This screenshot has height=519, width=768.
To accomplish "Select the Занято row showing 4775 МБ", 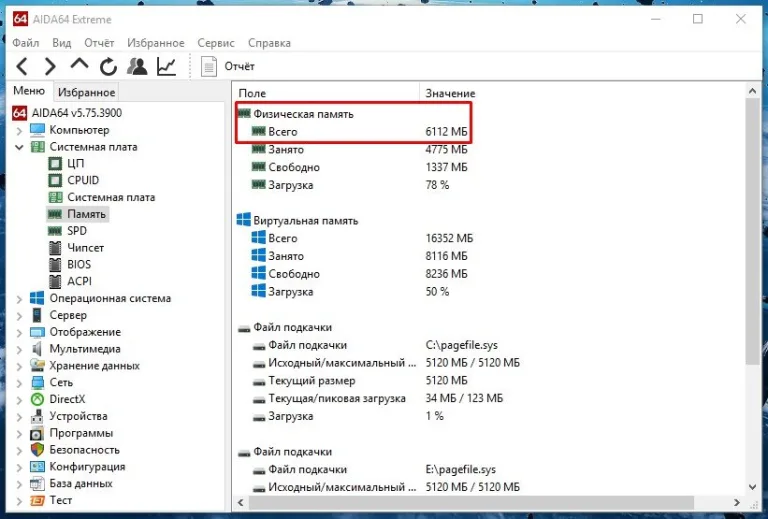I will pos(360,149).
